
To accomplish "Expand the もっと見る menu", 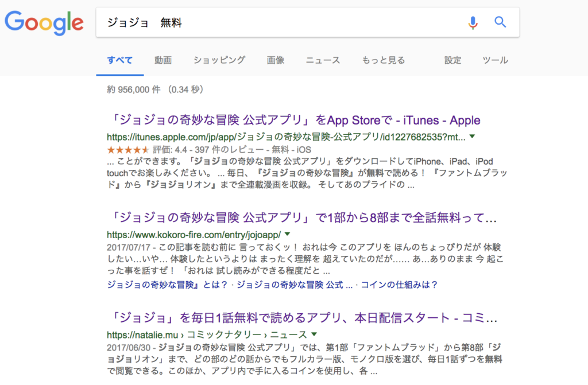I will [383, 60].
